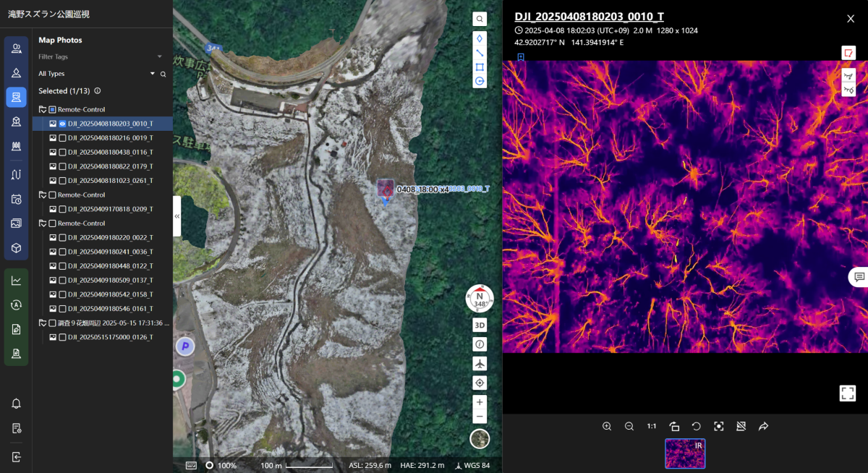Open DJI_20250515175000_0126_T photo entry
868x473 pixels.
110,337
